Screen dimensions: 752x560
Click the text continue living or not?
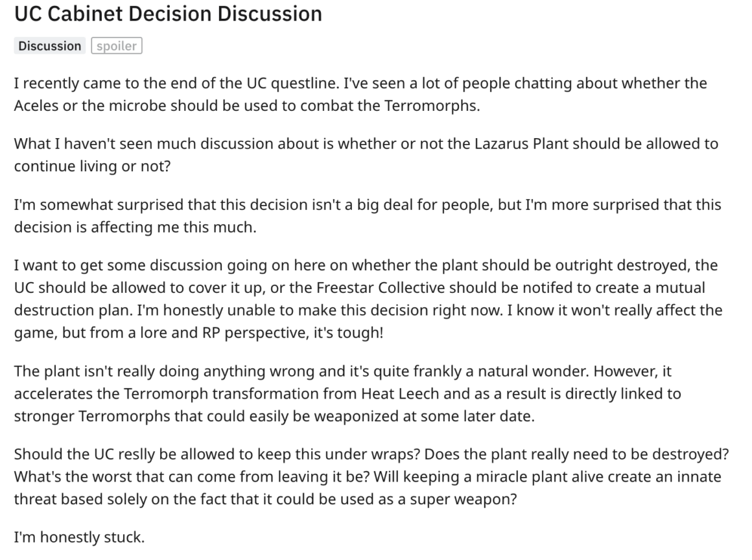click(92, 167)
